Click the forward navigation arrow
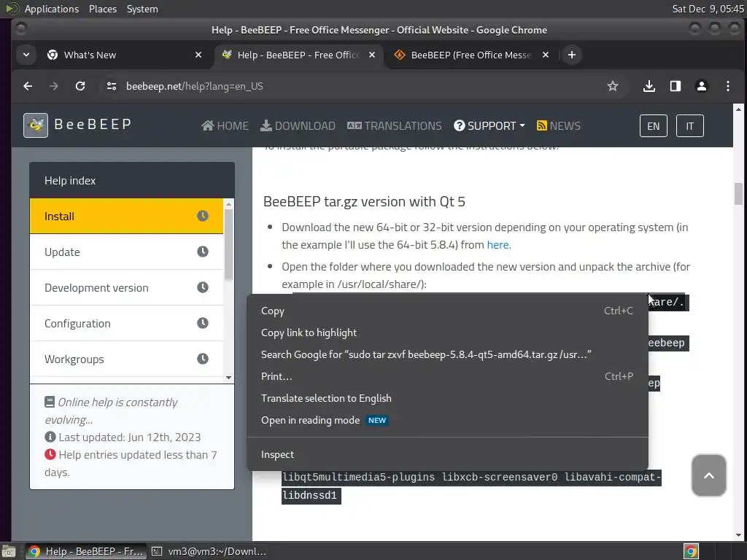 pos(54,86)
